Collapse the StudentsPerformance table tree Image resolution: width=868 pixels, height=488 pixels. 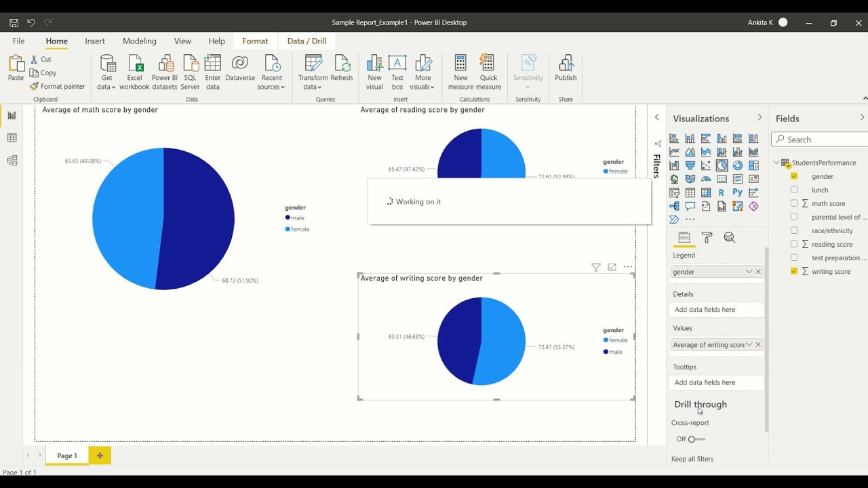776,163
